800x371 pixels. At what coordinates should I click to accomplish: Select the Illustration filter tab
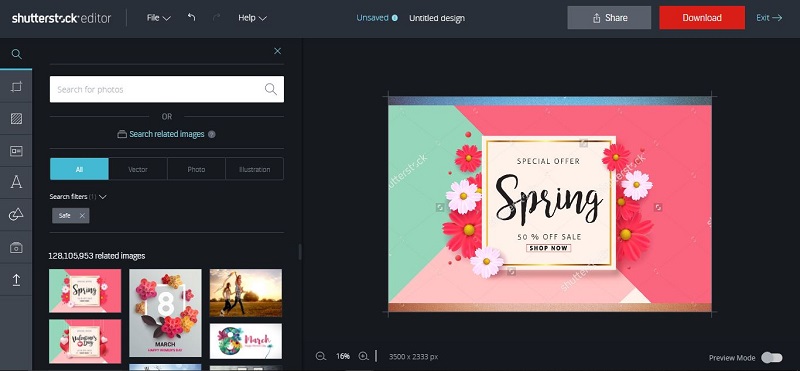coord(255,169)
